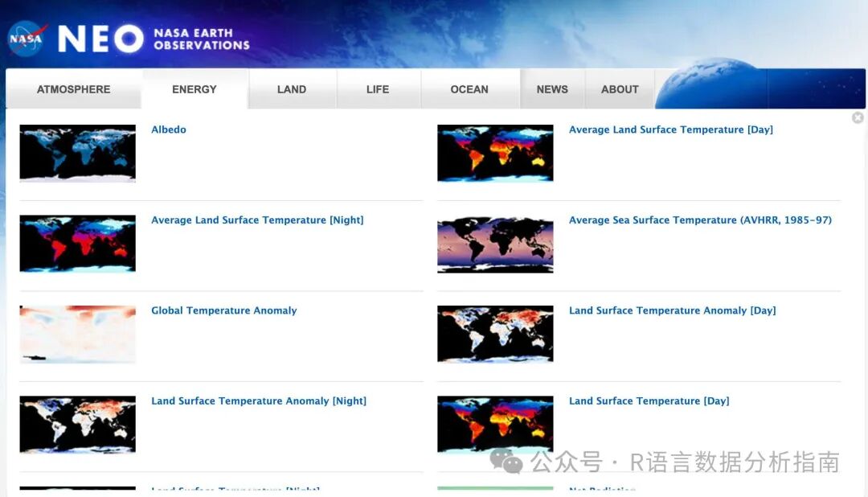Switch to the Land tab
This screenshot has width=868, height=497.
pyautogui.click(x=292, y=89)
